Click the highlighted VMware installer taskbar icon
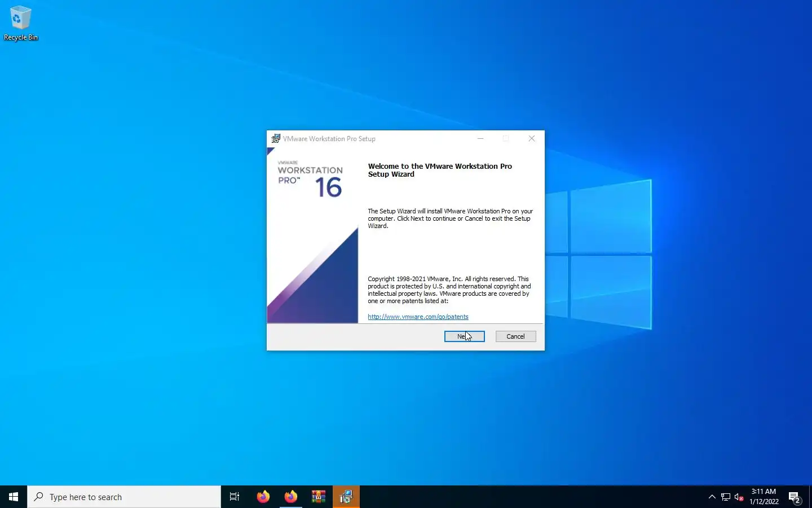The image size is (812, 508). click(346, 497)
